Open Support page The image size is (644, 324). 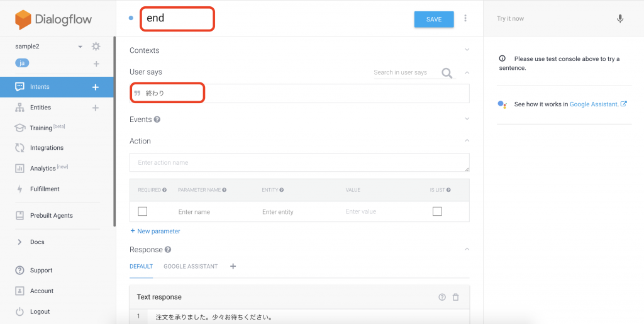pyautogui.click(x=41, y=270)
